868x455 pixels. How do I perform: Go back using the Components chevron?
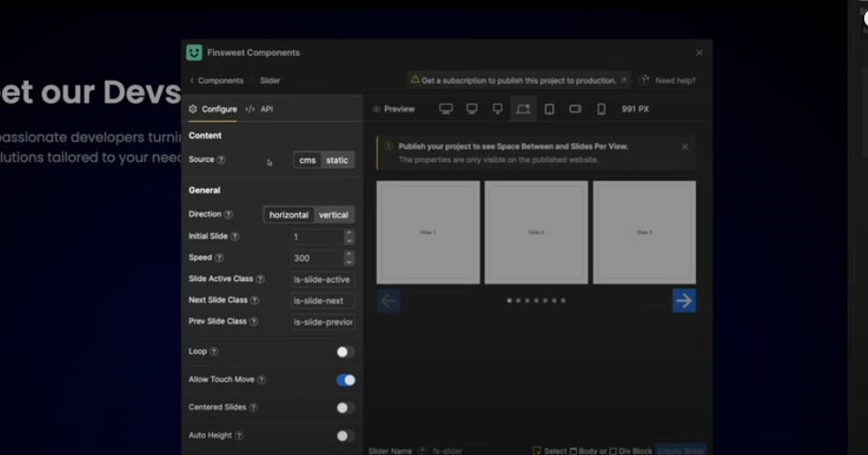(x=192, y=81)
